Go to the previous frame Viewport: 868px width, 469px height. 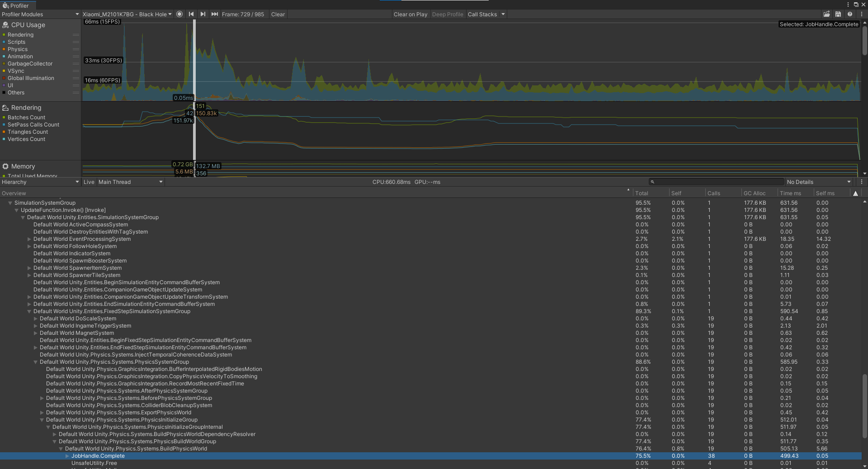(191, 14)
